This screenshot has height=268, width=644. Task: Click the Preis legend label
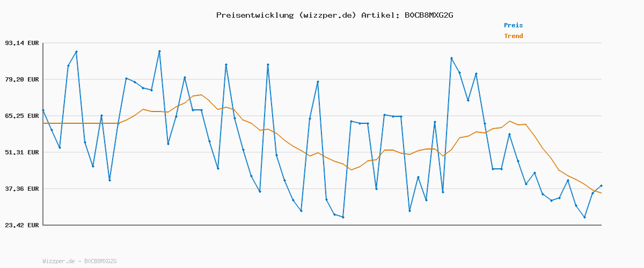point(513,25)
